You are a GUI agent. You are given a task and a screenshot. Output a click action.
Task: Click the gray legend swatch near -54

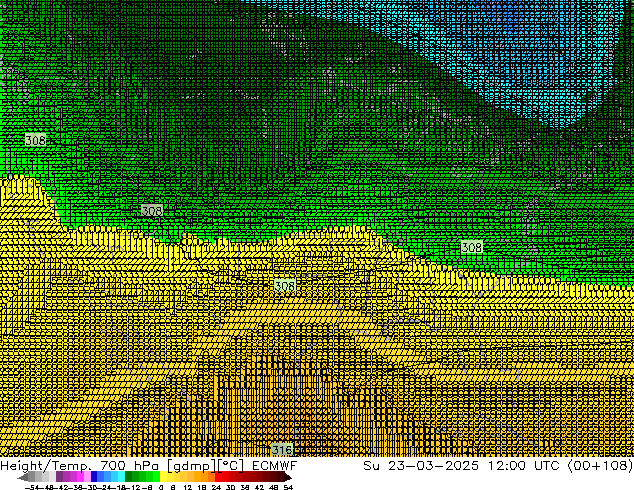31,476
